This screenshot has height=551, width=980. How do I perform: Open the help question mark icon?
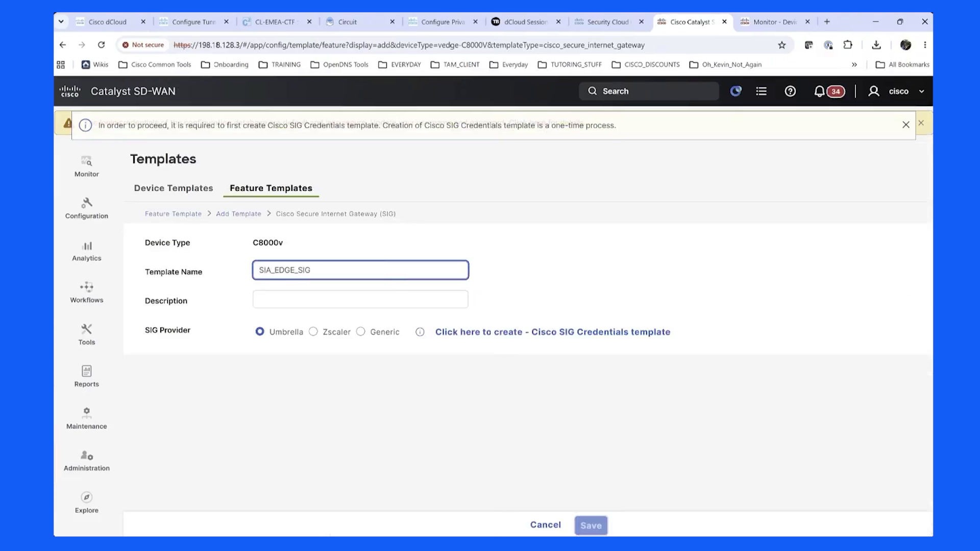790,91
